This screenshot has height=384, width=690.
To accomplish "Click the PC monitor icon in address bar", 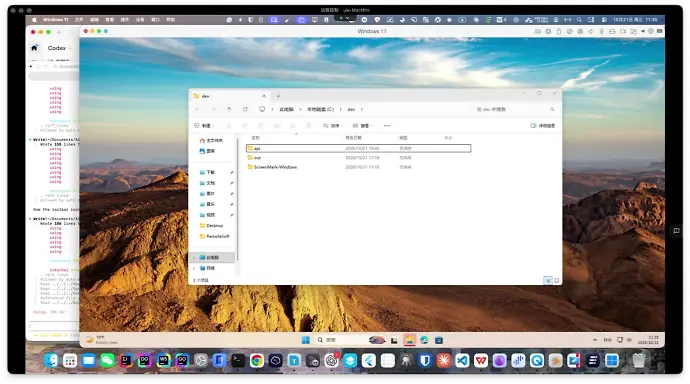I will point(262,109).
